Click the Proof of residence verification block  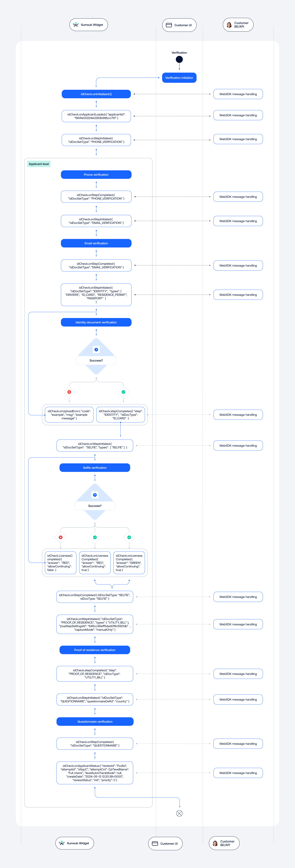click(95, 650)
